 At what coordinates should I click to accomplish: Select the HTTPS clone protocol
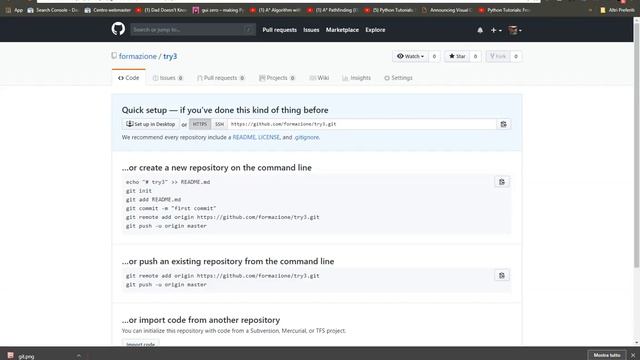(x=200, y=124)
